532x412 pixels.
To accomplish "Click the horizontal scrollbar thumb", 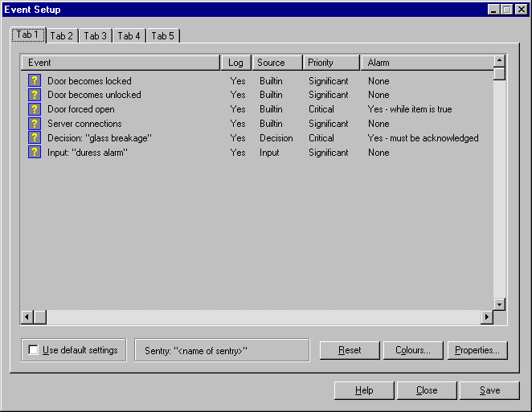I will pyautogui.click(x=40, y=317).
